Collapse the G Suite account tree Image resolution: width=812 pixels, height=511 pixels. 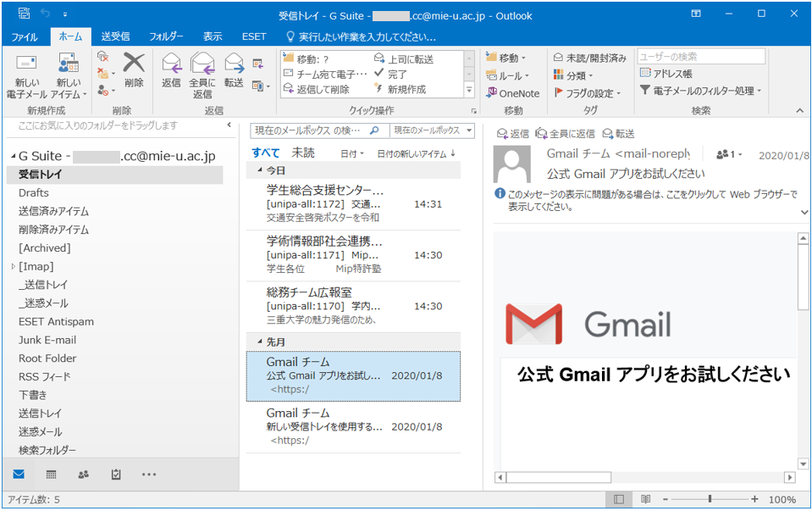pyautogui.click(x=13, y=156)
